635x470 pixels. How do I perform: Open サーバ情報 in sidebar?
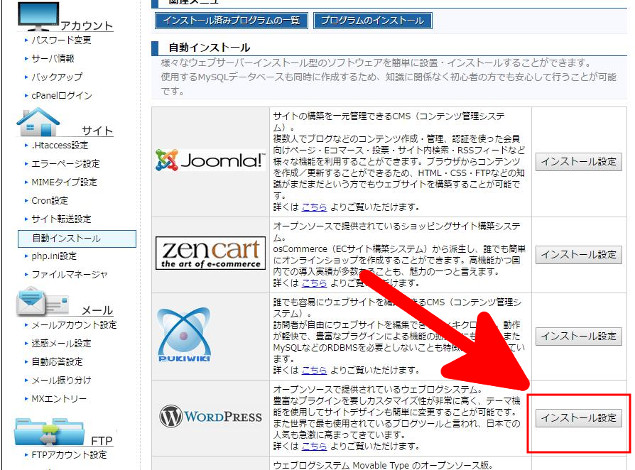point(53,59)
